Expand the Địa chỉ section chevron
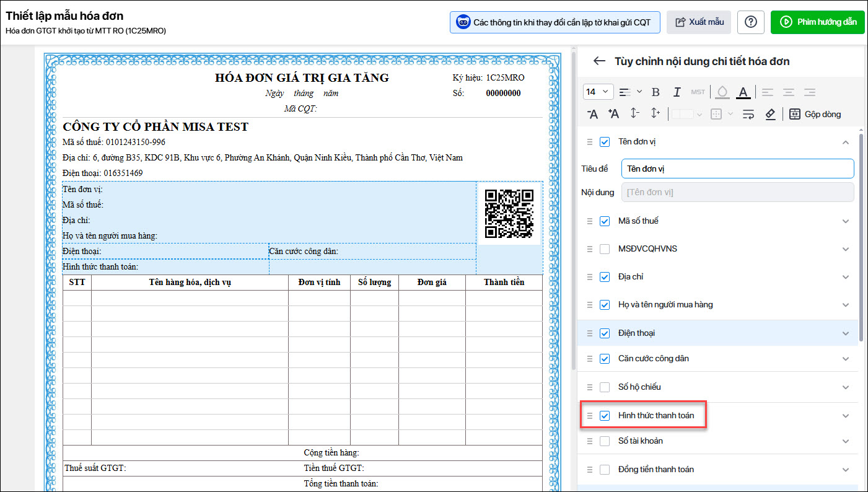The height and width of the screenshot is (492, 868). 846,277
